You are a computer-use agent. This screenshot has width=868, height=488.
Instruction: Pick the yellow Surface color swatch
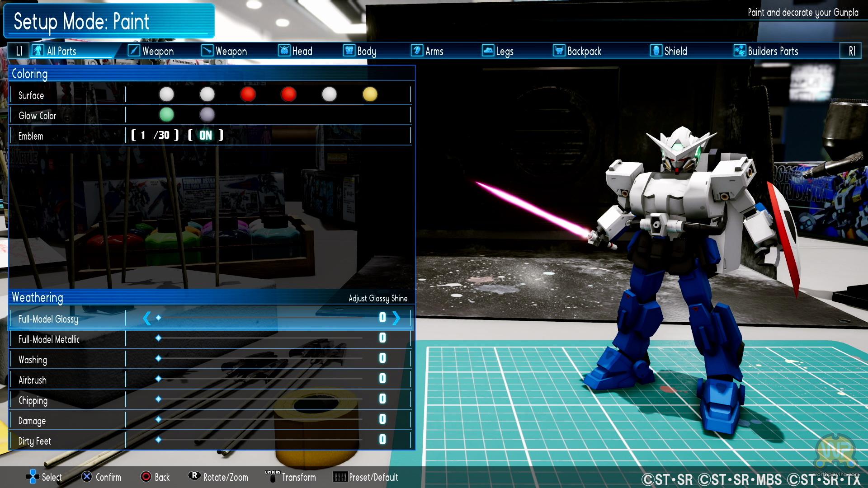click(x=370, y=94)
